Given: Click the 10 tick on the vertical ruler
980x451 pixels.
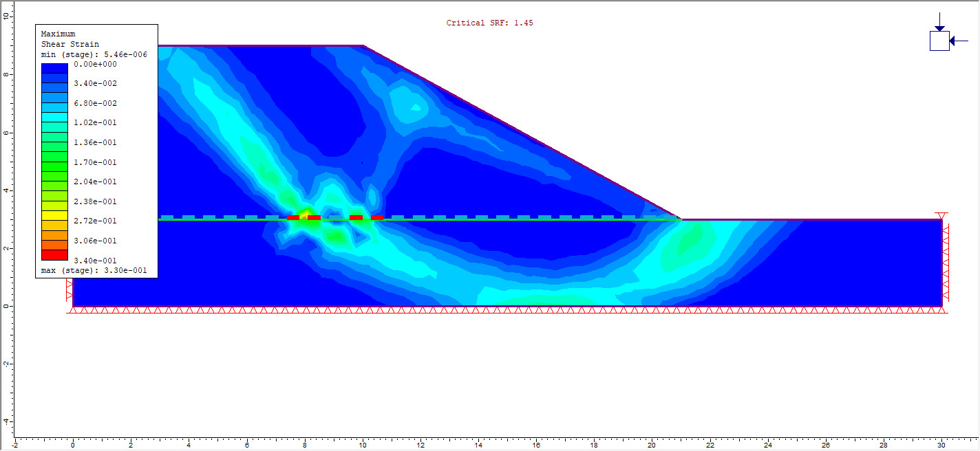Looking at the screenshot, I should [6, 15].
